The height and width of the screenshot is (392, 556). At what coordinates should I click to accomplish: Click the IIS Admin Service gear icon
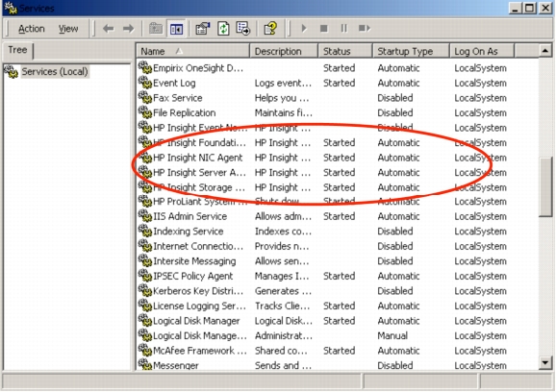point(145,215)
